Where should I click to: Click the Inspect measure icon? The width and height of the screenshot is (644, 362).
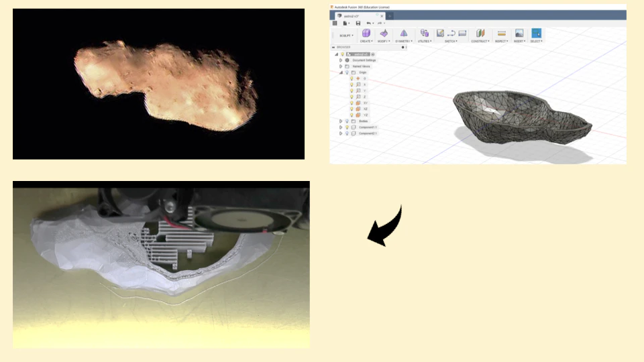click(x=502, y=34)
